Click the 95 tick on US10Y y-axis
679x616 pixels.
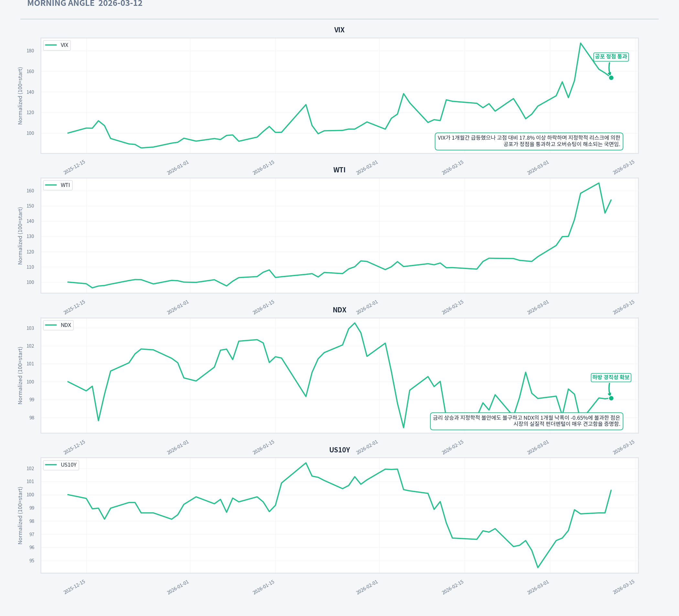point(32,561)
